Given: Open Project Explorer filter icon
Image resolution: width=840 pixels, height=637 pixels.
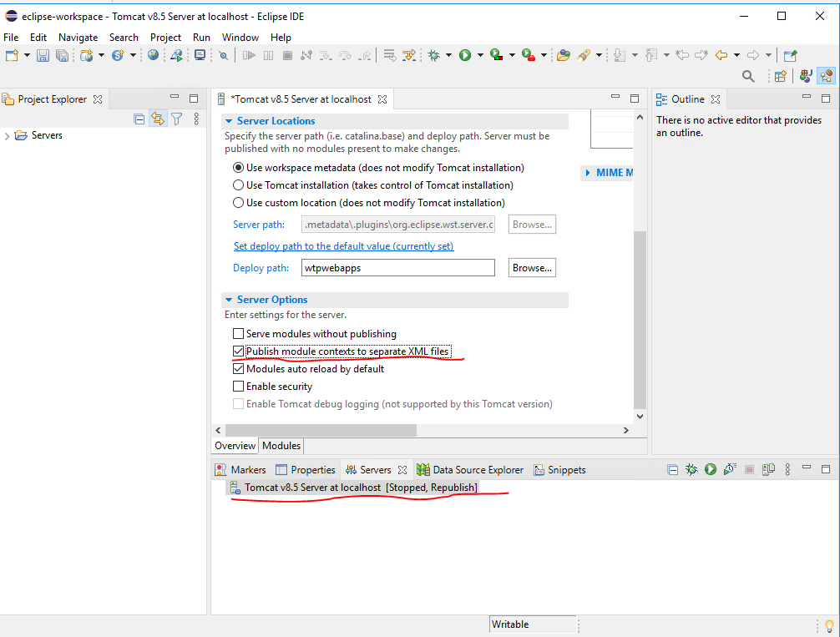Looking at the screenshot, I should [177, 119].
